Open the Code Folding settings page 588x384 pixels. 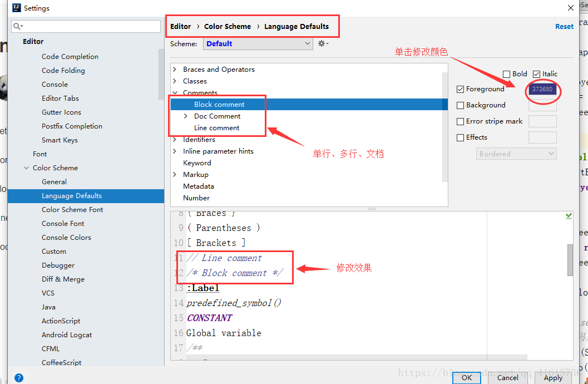coord(63,71)
